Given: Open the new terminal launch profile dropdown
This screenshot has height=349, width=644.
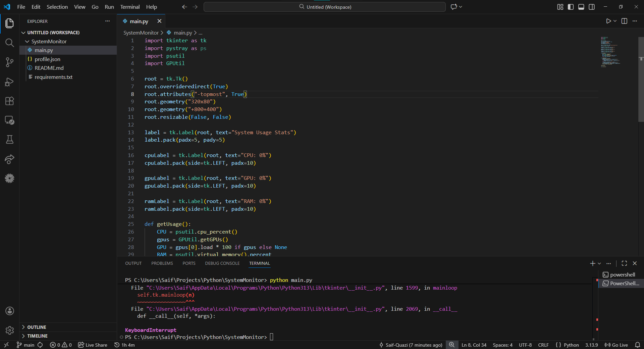Looking at the screenshot, I should point(599,263).
